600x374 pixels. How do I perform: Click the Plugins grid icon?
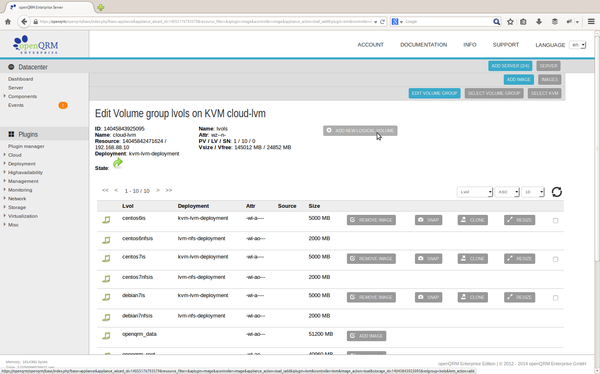coord(11,134)
